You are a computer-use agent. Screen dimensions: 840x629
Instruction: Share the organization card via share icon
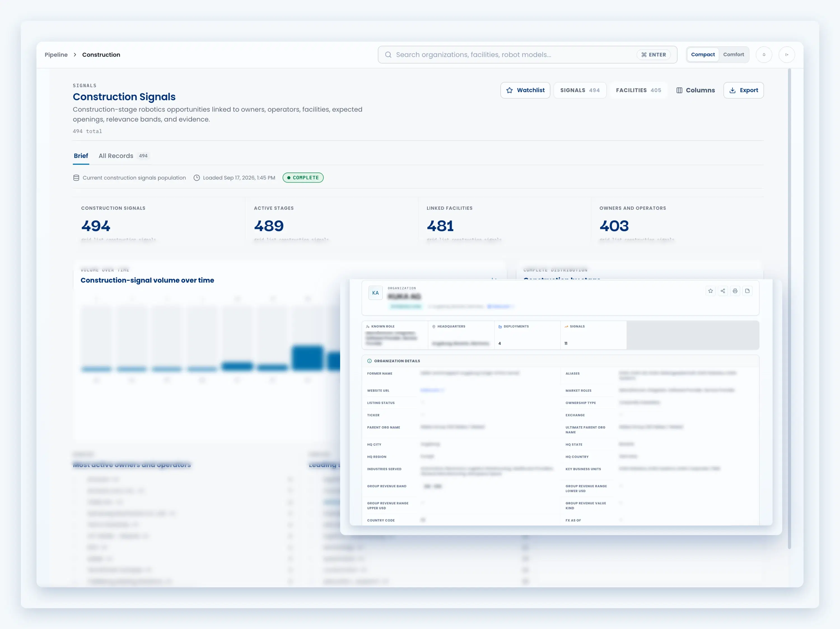(723, 291)
